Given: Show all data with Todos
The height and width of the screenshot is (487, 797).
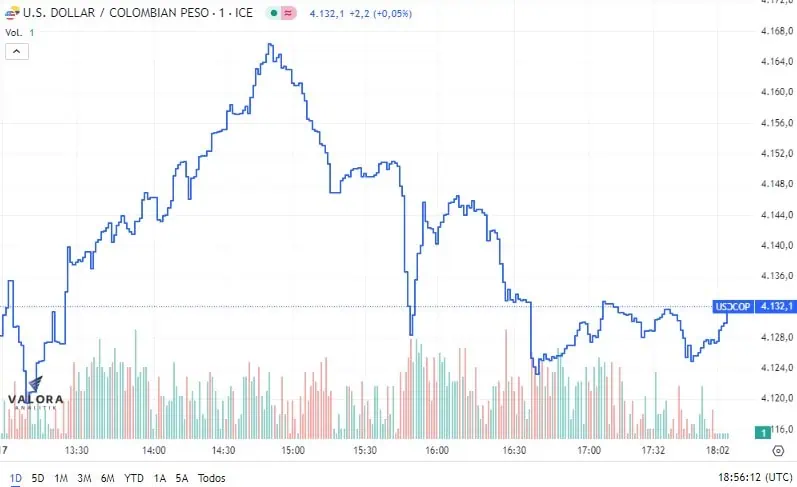Looking at the screenshot, I should tap(211, 478).
